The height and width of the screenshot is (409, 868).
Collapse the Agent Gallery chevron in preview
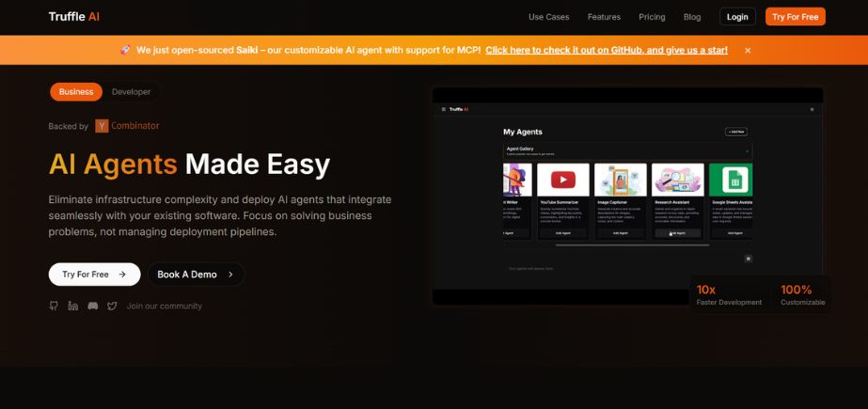pyautogui.click(x=748, y=150)
